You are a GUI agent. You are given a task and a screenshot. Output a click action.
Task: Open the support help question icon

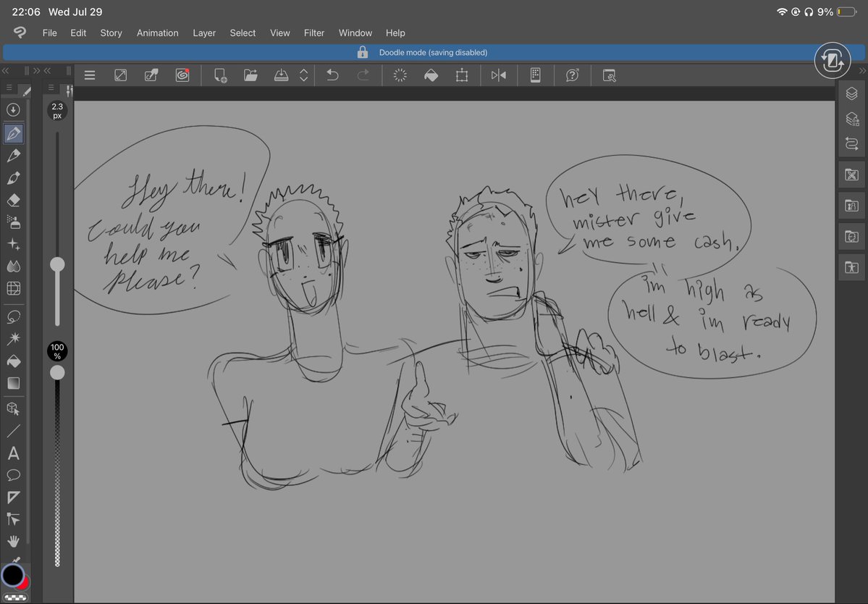[x=573, y=75]
